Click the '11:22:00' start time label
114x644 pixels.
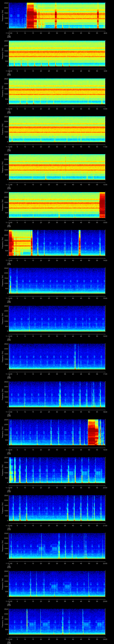pyautogui.click(x=9, y=601)
